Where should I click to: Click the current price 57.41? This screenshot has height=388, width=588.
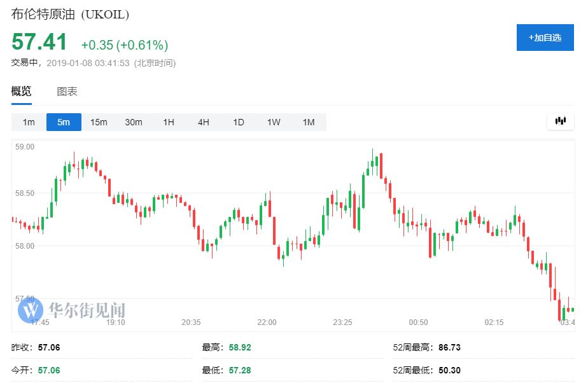pos(39,43)
